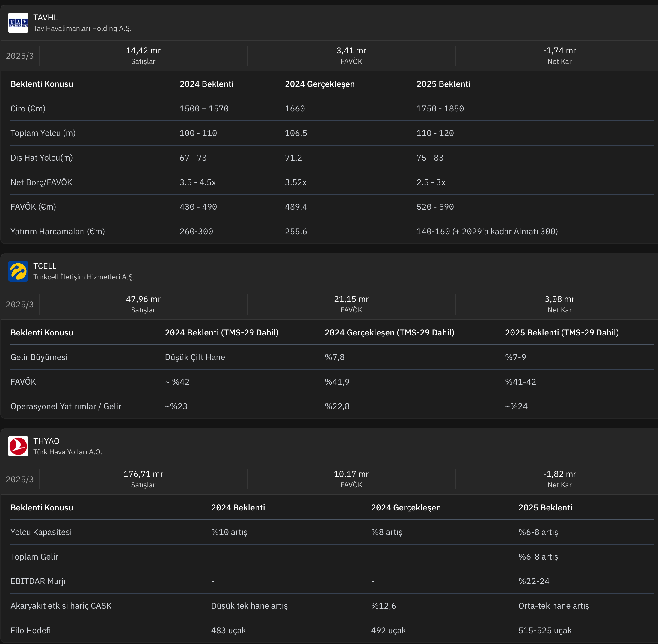Click the Yatırım Harcamaları (€m) row label
This screenshot has width=658, height=644.
[58, 232]
